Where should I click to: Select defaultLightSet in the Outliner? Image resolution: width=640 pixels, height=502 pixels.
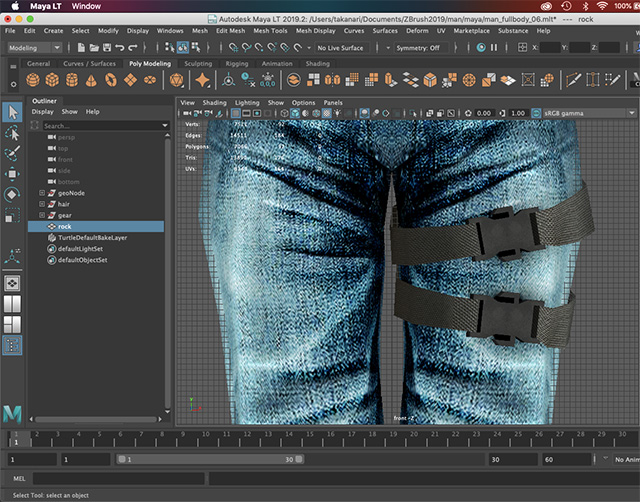[x=80, y=249]
